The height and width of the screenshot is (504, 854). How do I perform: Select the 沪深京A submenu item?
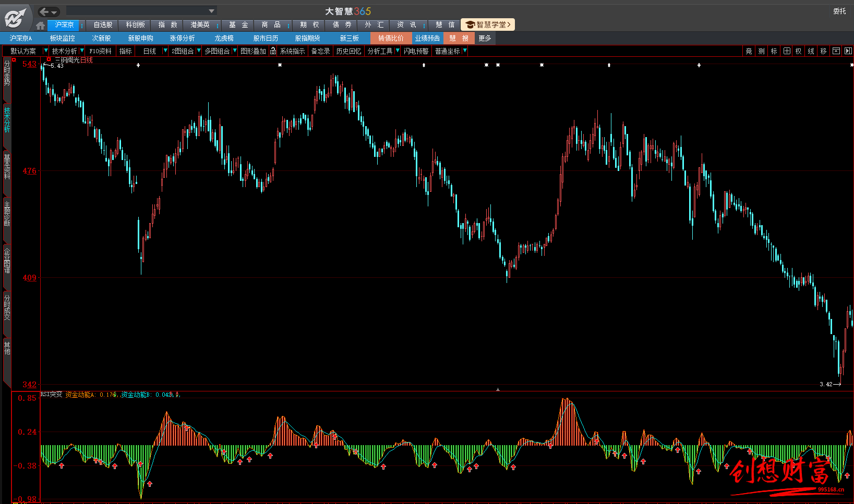tap(21, 38)
